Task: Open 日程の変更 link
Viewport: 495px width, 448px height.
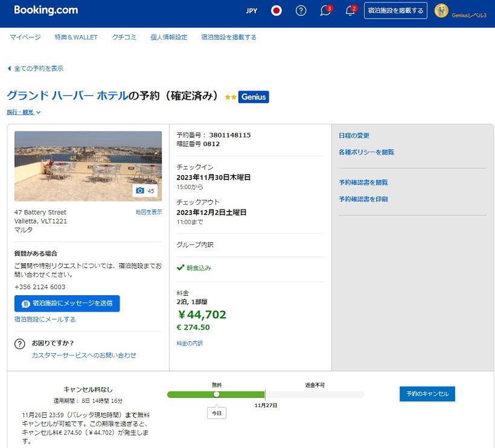Action: click(x=354, y=136)
